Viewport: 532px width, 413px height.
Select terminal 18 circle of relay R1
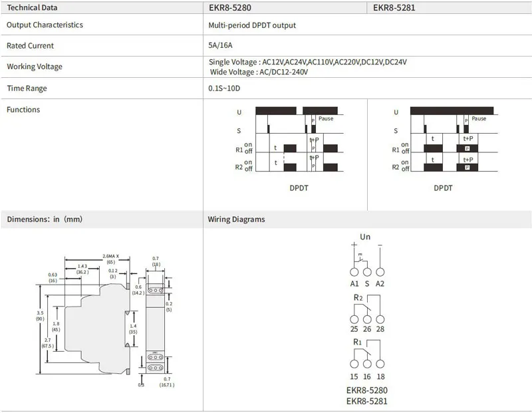(380, 364)
